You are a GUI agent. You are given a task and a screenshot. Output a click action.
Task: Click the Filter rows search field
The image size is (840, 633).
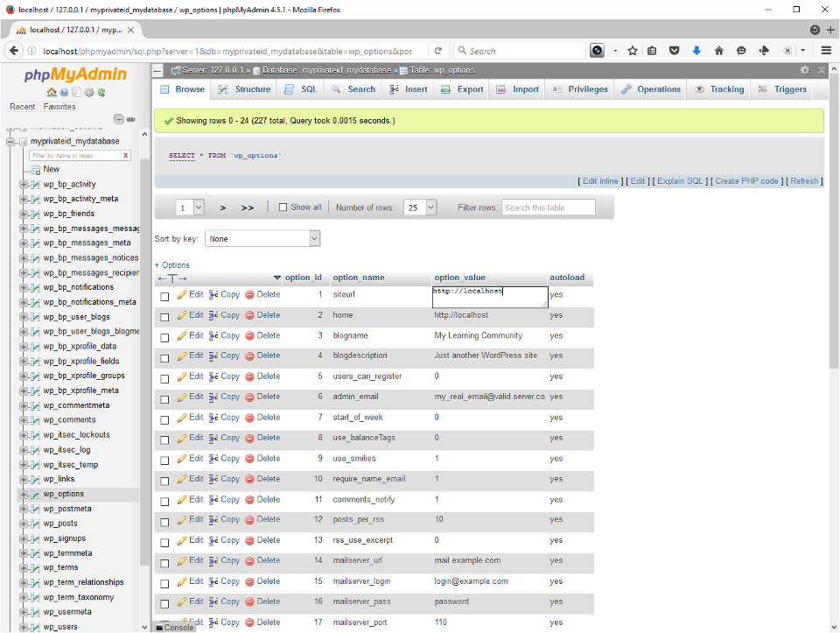549,207
